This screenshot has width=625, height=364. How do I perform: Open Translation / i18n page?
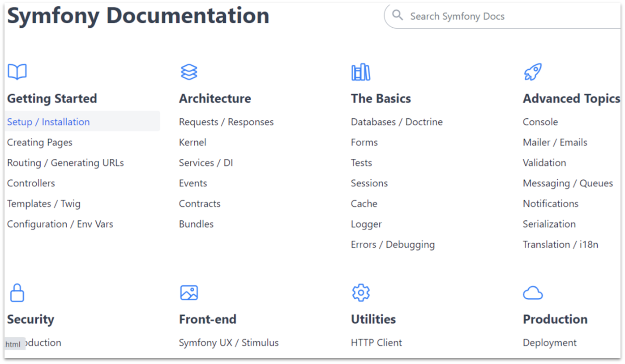click(x=561, y=245)
